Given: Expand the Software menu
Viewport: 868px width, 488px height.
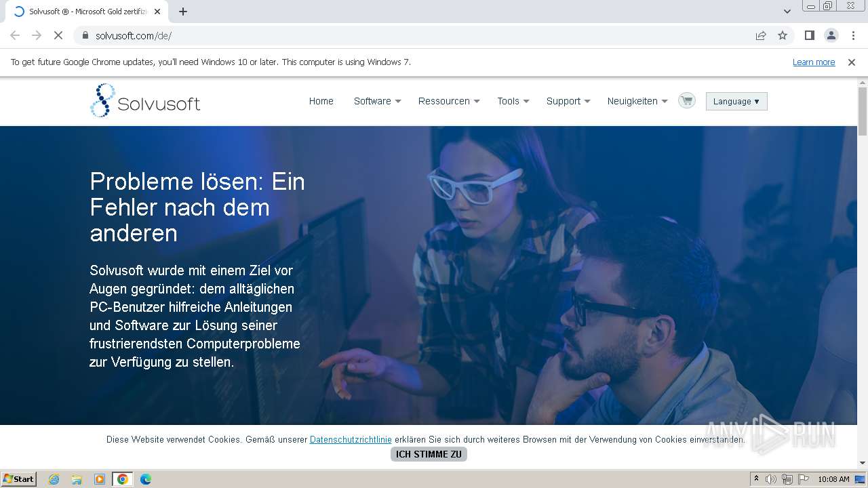Looking at the screenshot, I should pyautogui.click(x=377, y=101).
